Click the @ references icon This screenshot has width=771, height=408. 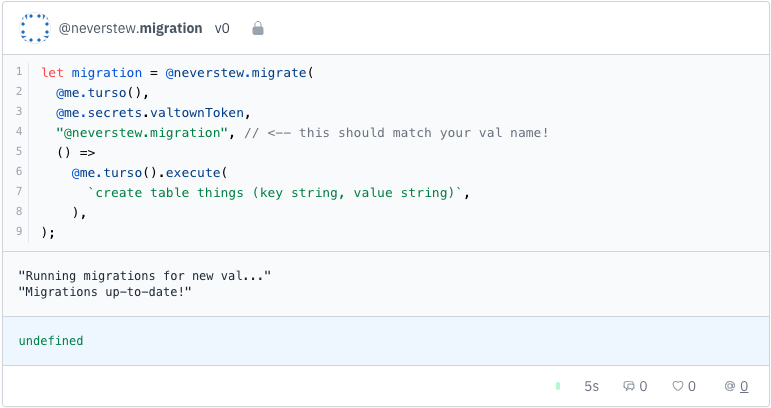coord(730,386)
